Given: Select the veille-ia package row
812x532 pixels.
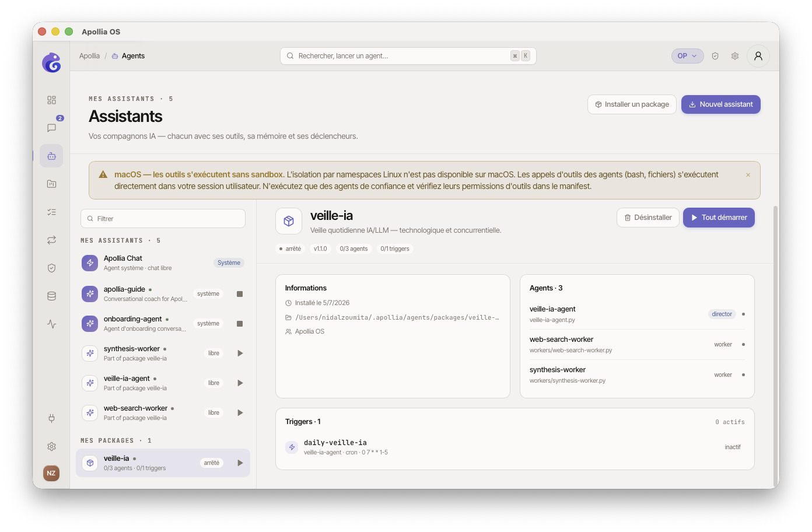Looking at the screenshot, I should tap(163, 463).
